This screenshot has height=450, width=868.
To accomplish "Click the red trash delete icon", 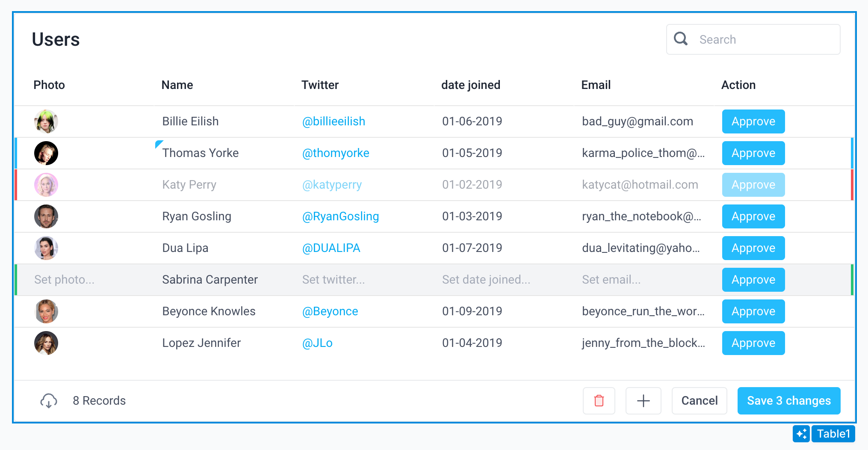I will [x=599, y=401].
